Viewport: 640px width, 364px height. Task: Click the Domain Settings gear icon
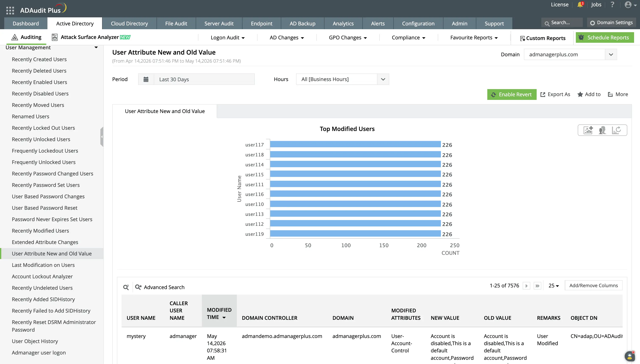point(592,23)
